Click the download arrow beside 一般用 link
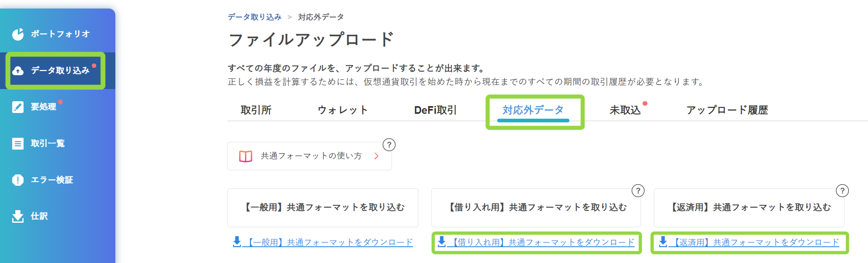Screen dimensions: 868x263 (237, 242)
